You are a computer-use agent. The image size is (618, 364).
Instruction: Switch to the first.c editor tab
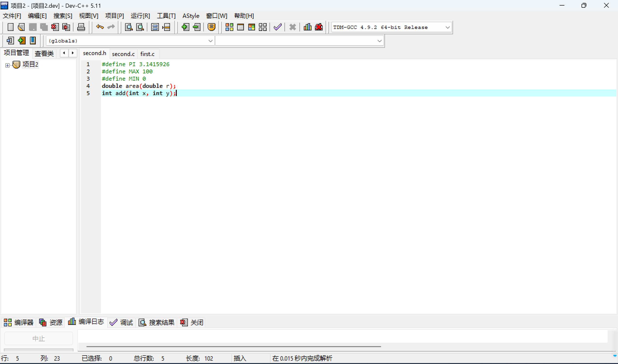coord(147,54)
